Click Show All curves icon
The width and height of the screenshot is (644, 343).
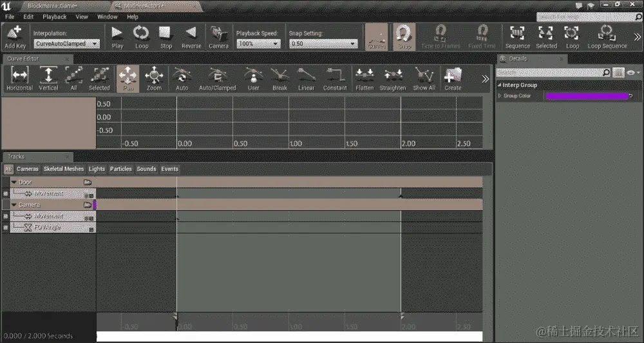pyautogui.click(x=424, y=79)
